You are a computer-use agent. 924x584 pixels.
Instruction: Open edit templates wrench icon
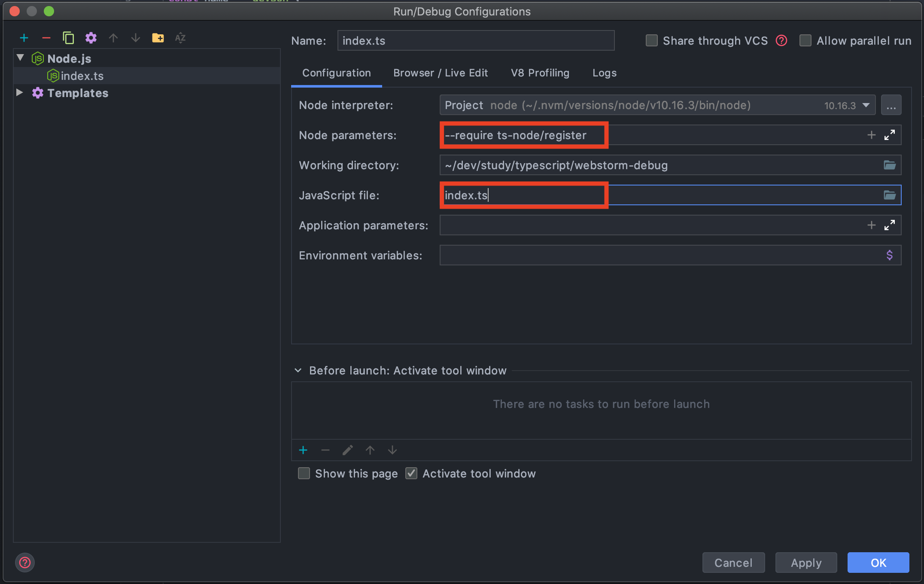[91, 38]
